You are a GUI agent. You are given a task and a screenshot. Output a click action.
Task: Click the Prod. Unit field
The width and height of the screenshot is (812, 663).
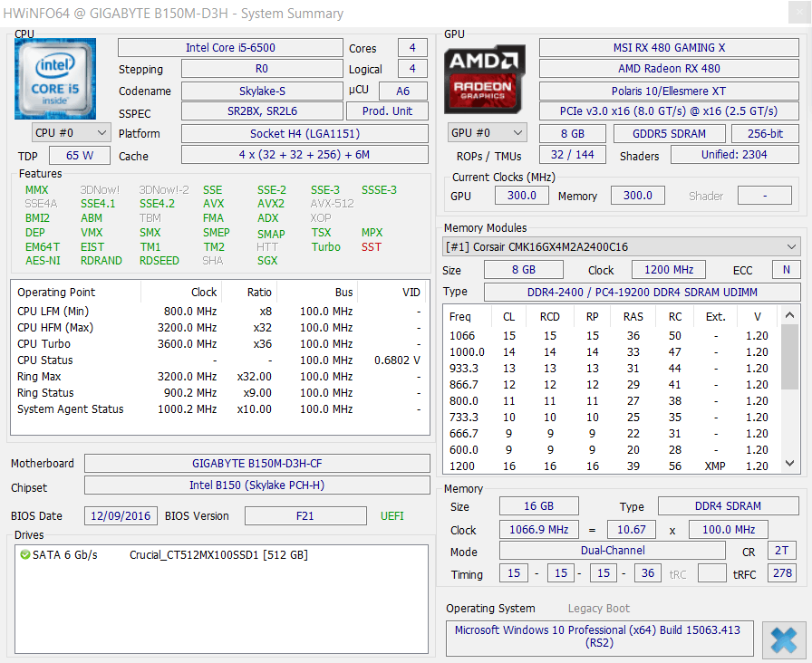coord(387,111)
